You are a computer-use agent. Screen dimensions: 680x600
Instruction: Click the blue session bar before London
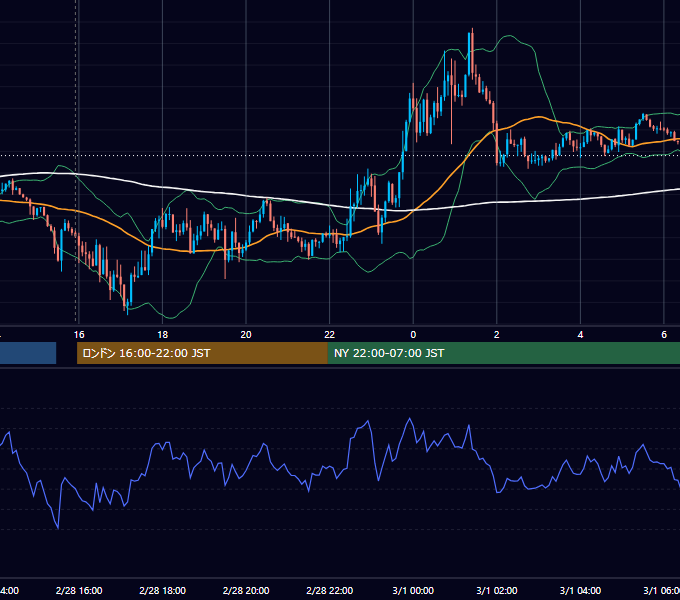click(28, 353)
